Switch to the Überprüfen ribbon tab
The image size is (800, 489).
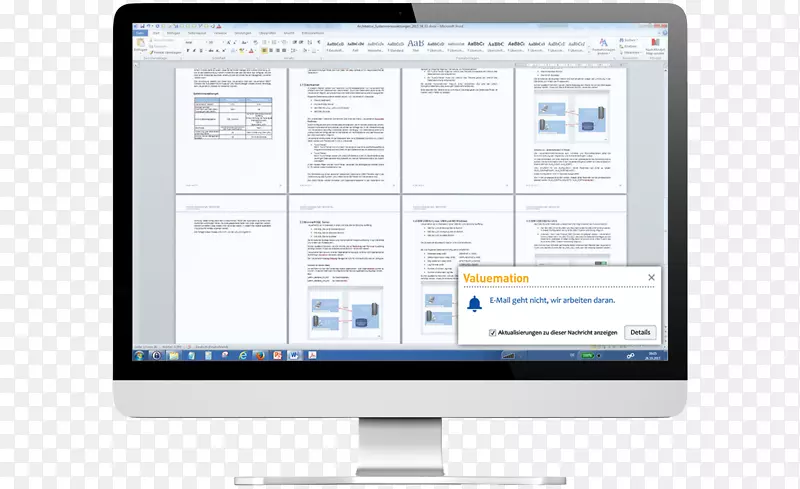[267, 33]
